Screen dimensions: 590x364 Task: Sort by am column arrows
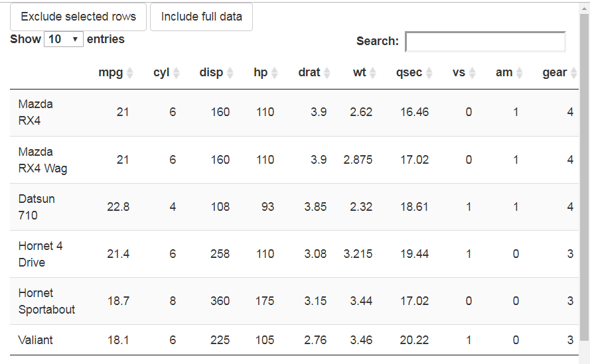tap(520, 73)
